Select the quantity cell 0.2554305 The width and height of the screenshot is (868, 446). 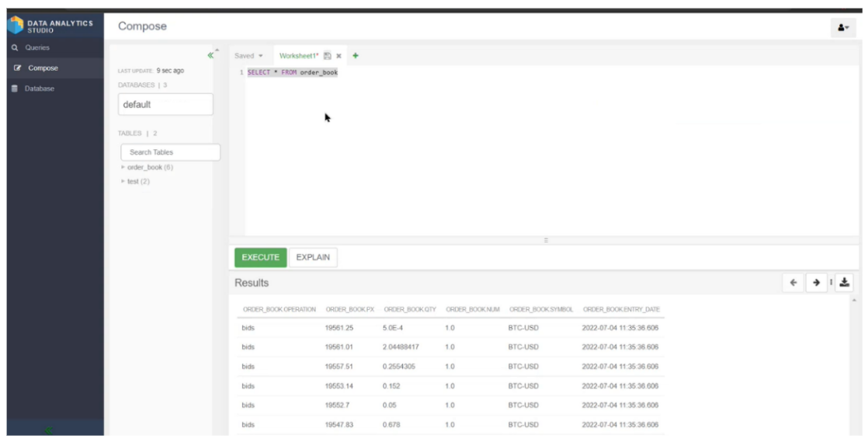pyautogui.click(x=398, y=367)
